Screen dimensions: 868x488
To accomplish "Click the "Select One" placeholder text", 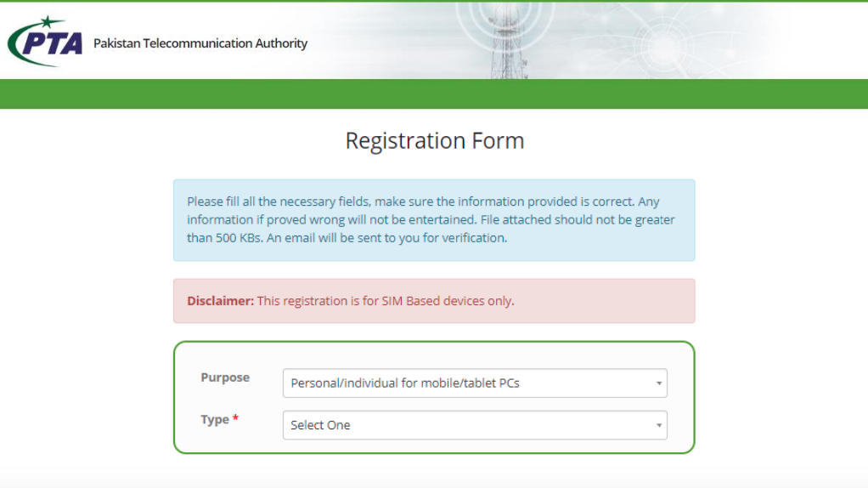I will 320,426.
